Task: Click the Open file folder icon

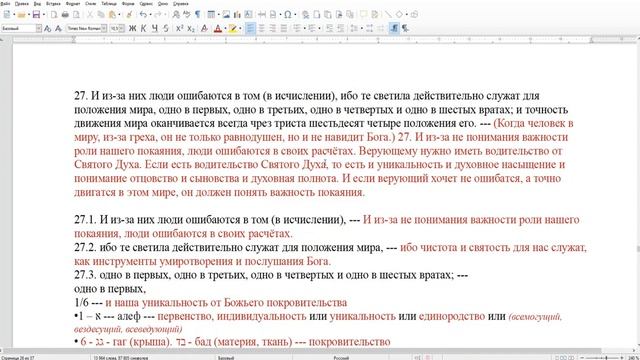Action: (x=21, y=15)
